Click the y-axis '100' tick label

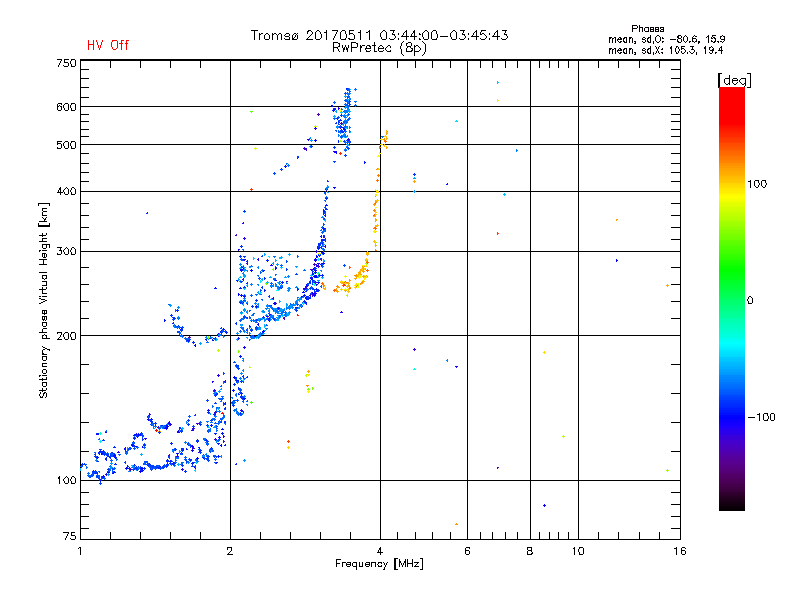pyautogui.click(x=66, y=480)
